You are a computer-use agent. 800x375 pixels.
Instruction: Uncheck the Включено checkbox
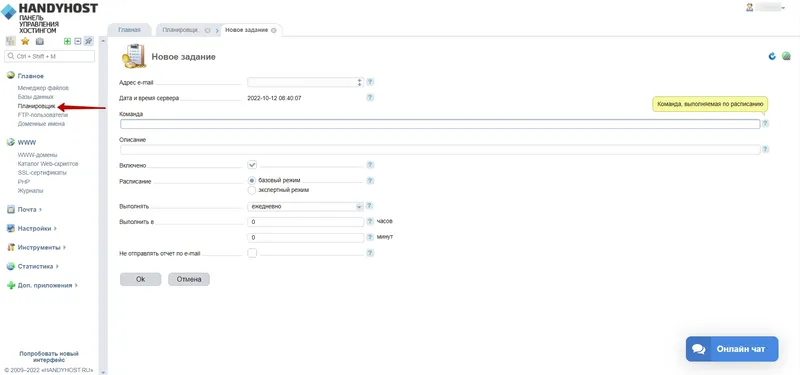tap(252, 165)
